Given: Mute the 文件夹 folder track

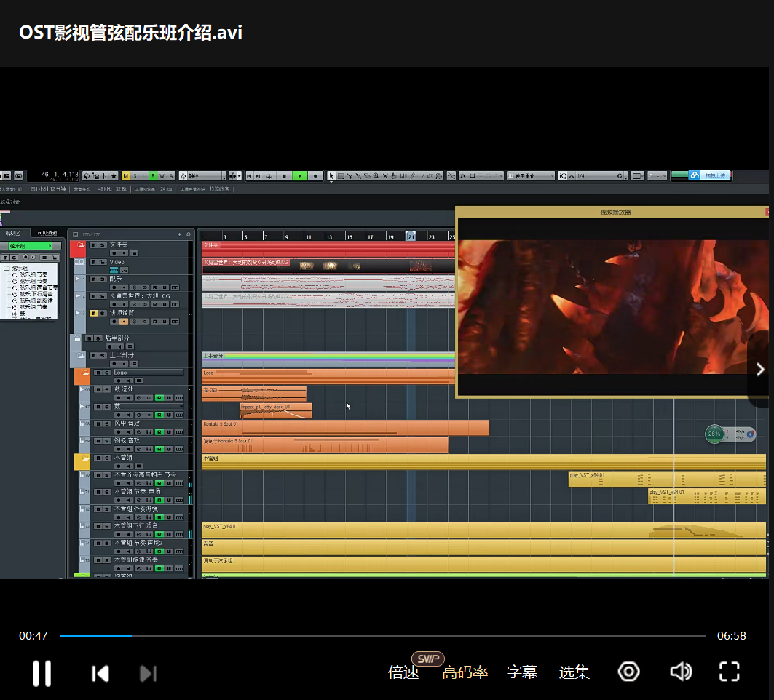Looking at the screenshot, I should [x=93, y=244].
